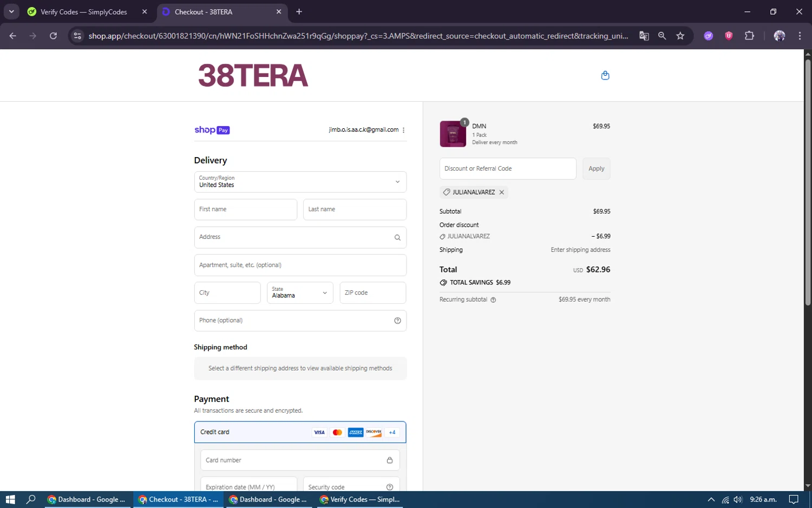Show four more payment card types
The width and height of the screenshot is (812, 508).
click(x=392, y=432)
